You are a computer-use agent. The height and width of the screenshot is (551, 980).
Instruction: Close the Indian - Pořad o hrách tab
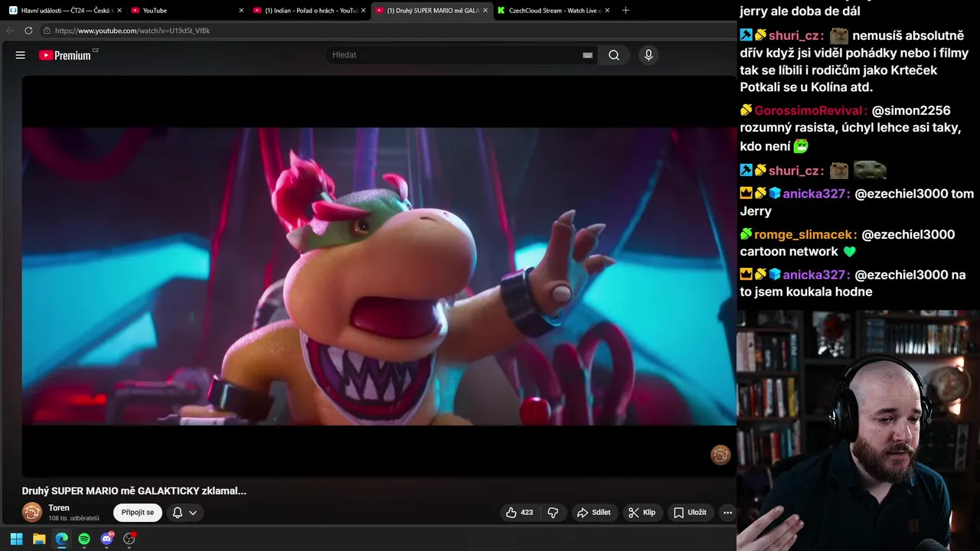tap(364, 11)
